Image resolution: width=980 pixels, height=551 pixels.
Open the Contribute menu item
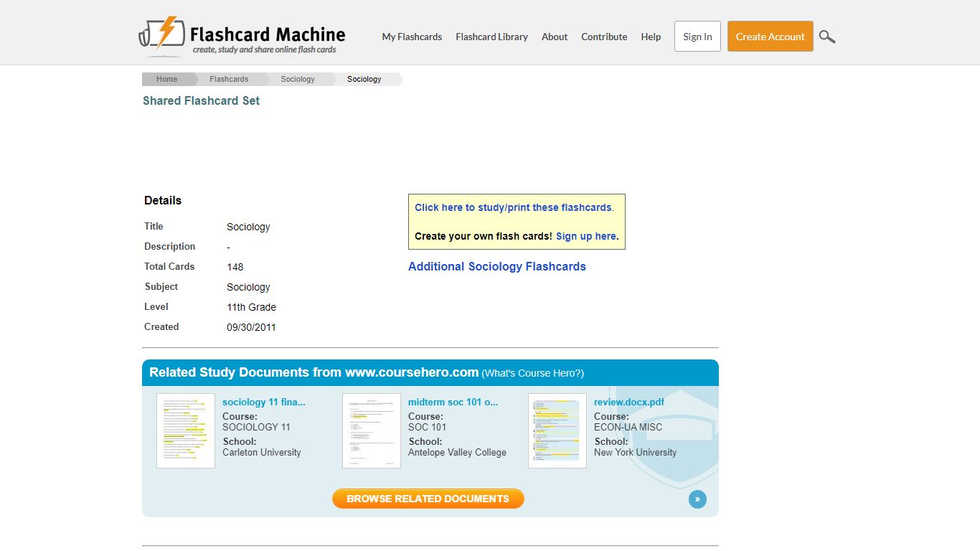[604, 37]
